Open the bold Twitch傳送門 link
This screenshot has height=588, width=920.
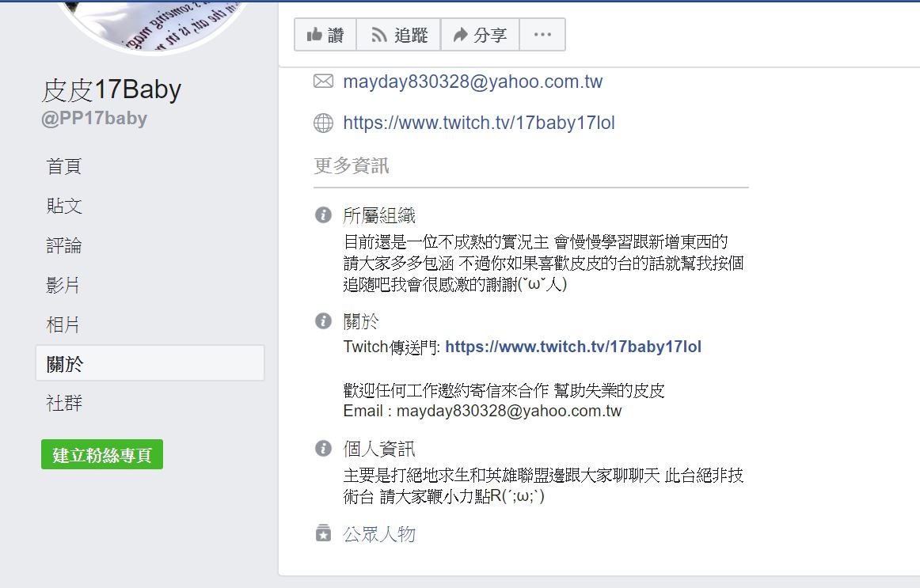coord(573,347)
